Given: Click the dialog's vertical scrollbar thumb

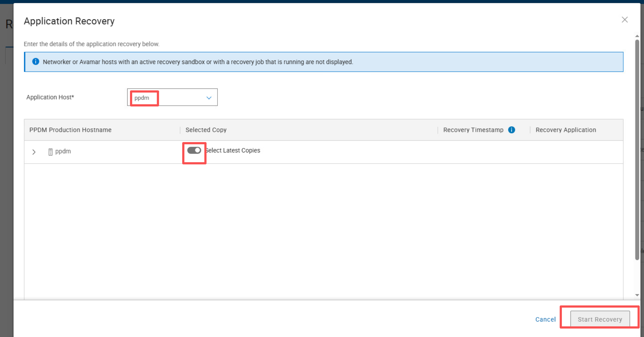Looking at the screenshot, I should (637, 150).
